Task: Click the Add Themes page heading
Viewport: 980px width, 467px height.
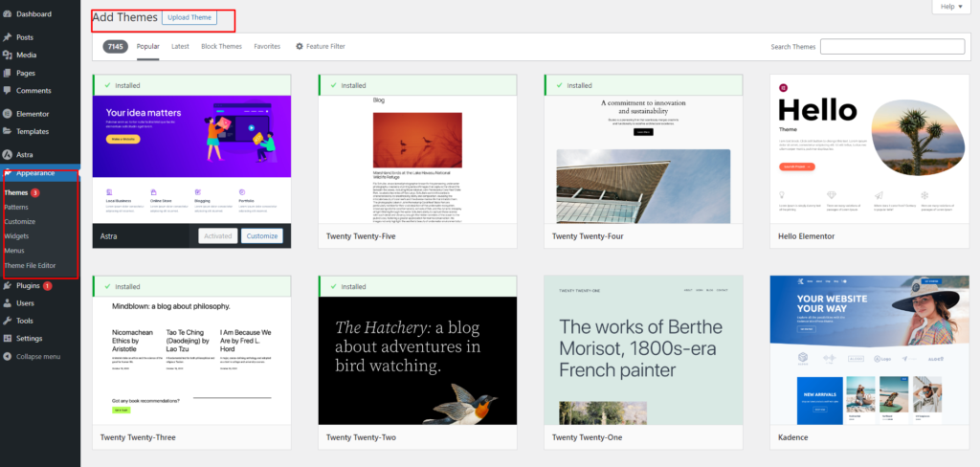Action: pyautogui.click(x=124, y=17)
